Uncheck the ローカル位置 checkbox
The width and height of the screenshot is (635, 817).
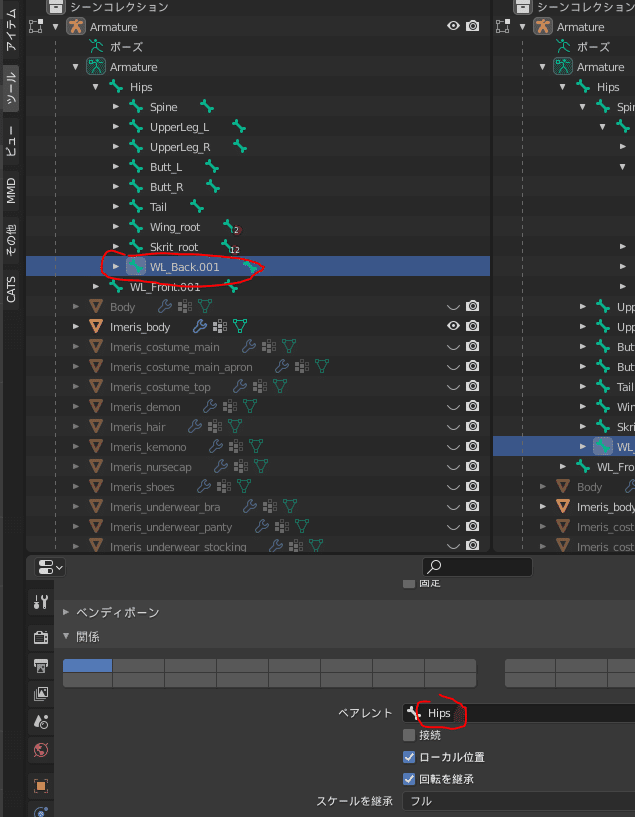click(x=409, y=757)
